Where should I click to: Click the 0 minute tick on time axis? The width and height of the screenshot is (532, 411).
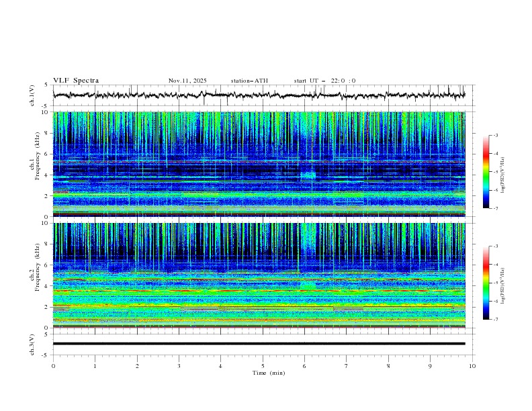pyautogui.click(x=53, y=366)
